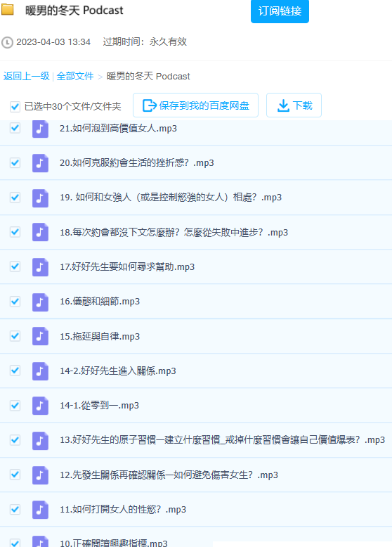This screenshot has height=547, width=392.
Task: Click the music note icon of 15.拖延與自律.mp3
Action: point(40,336)
